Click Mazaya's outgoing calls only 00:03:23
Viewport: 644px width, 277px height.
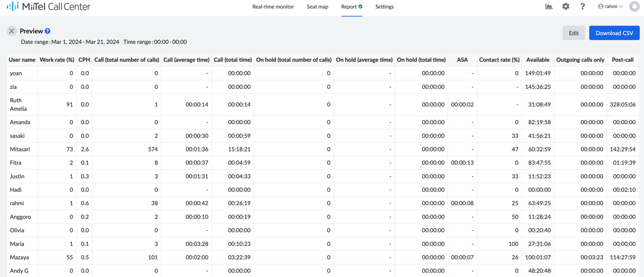592,257
